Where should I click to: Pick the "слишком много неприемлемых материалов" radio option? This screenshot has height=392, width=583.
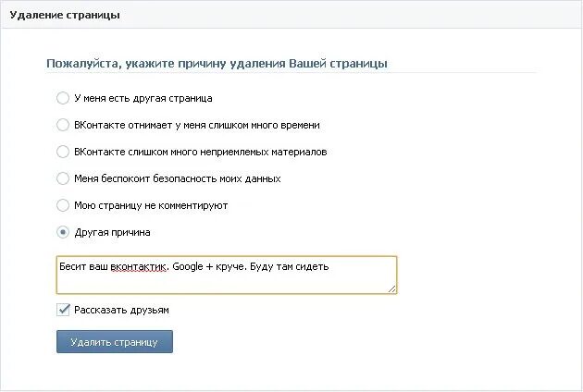point(63,152)
